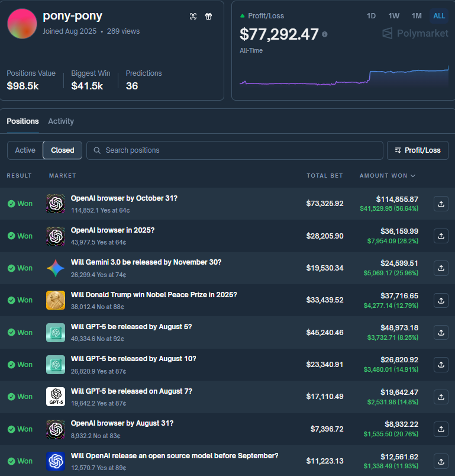455x476 pixels.
Task: Switch to Active positions
Action: coord(25,150)
